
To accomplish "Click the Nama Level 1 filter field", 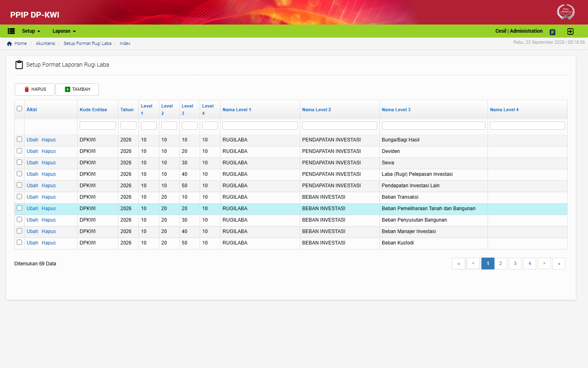I will (260, 126).
